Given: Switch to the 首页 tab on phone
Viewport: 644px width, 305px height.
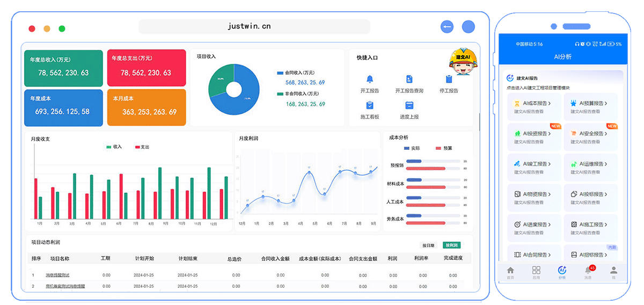Looking at the screenshot, I should [x=510, y=272].
